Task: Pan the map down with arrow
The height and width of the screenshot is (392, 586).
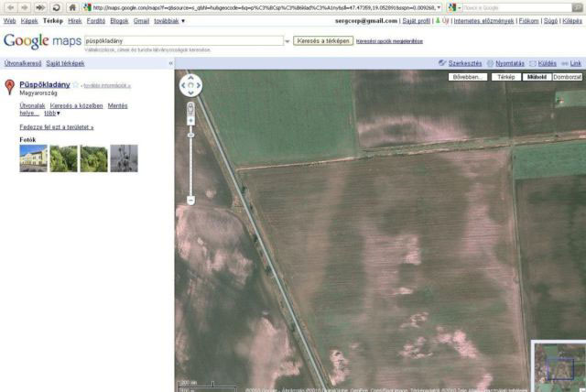Action: (190, 93)
